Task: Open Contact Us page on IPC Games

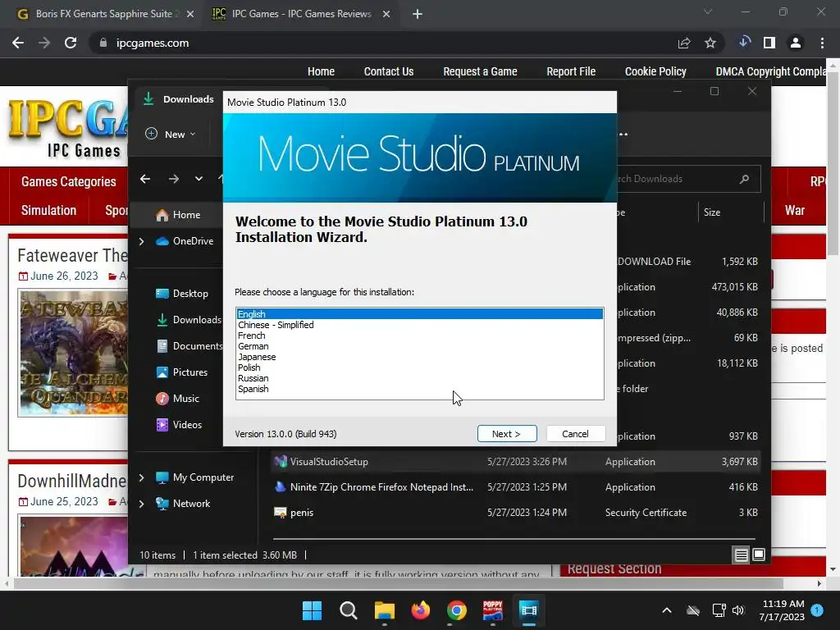Action: (389, 71)
